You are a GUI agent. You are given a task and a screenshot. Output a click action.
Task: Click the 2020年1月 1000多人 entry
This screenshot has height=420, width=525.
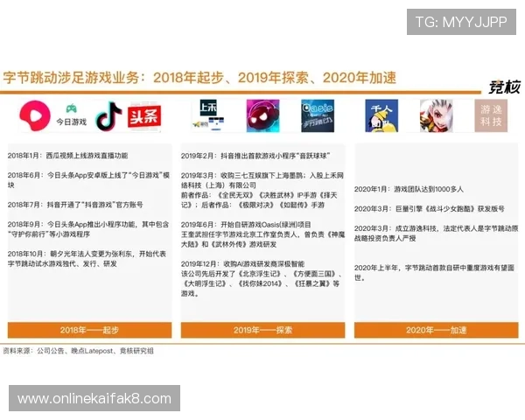[x=409, y=189]
